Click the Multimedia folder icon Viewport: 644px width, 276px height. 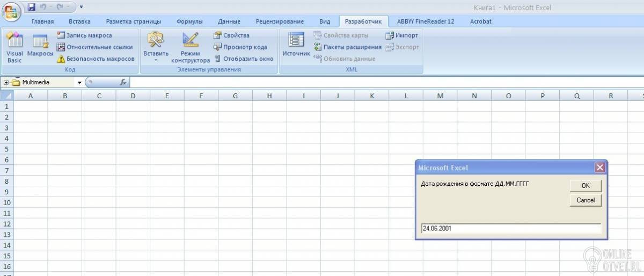16,82
